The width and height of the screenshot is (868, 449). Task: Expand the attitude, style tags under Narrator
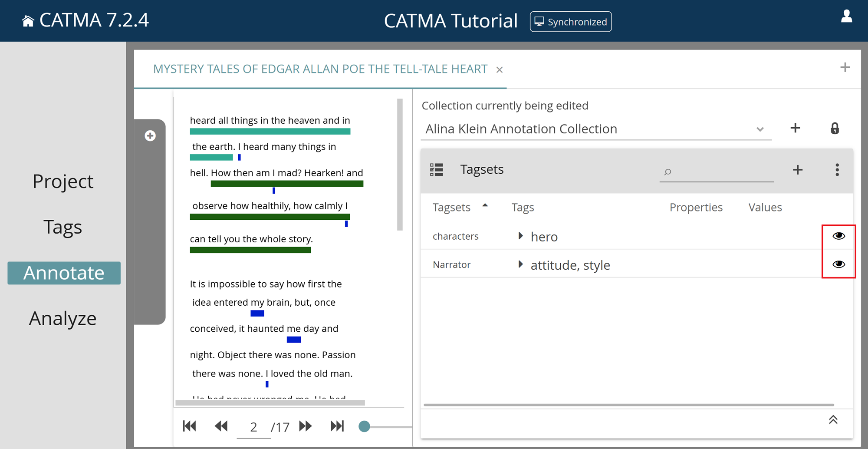point(520,264)
